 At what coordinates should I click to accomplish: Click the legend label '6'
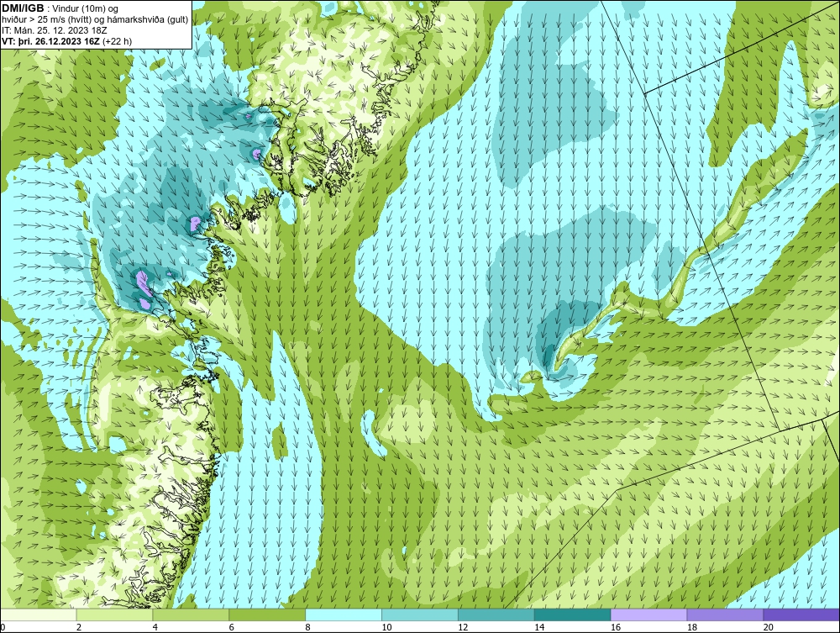point(232,627)
